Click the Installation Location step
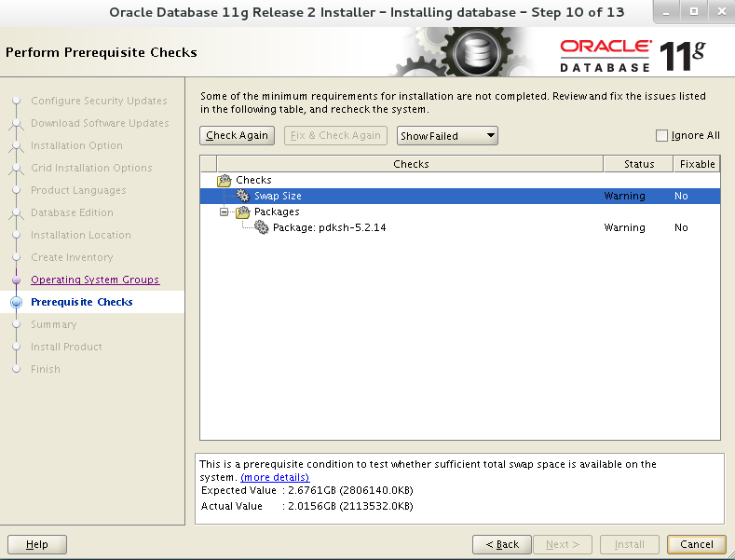 81,235
